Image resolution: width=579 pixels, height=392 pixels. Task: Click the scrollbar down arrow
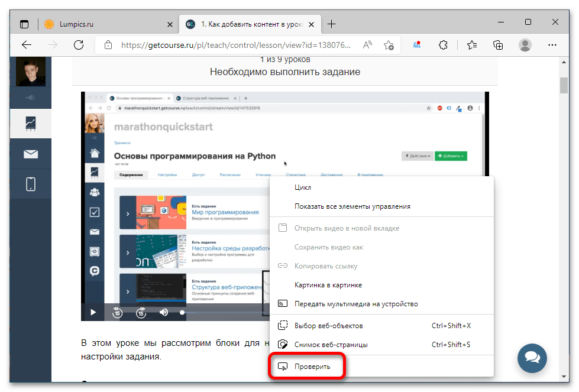point(564,377)
